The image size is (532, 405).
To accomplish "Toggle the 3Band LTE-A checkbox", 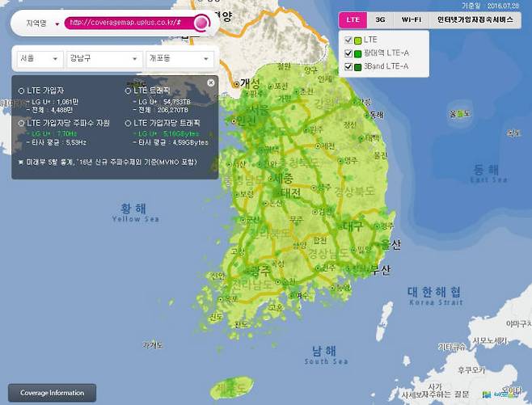I will pyautogui.click(x=348, y=66).
